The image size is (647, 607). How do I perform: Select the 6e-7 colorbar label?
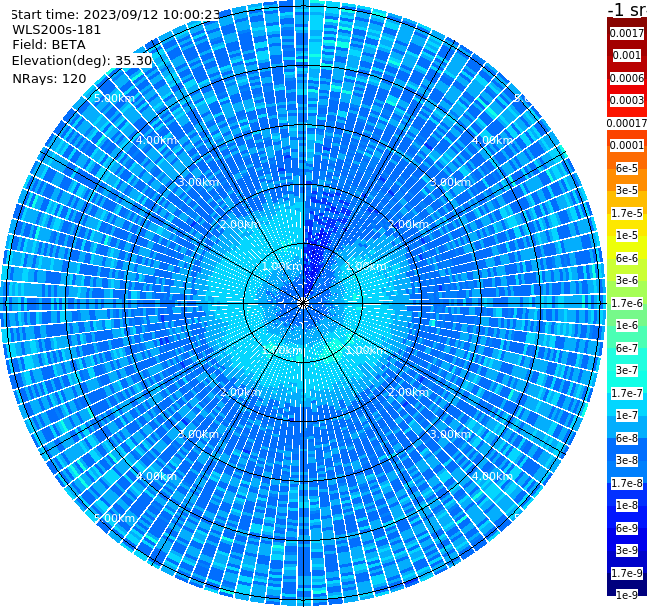tap(627, 348)
